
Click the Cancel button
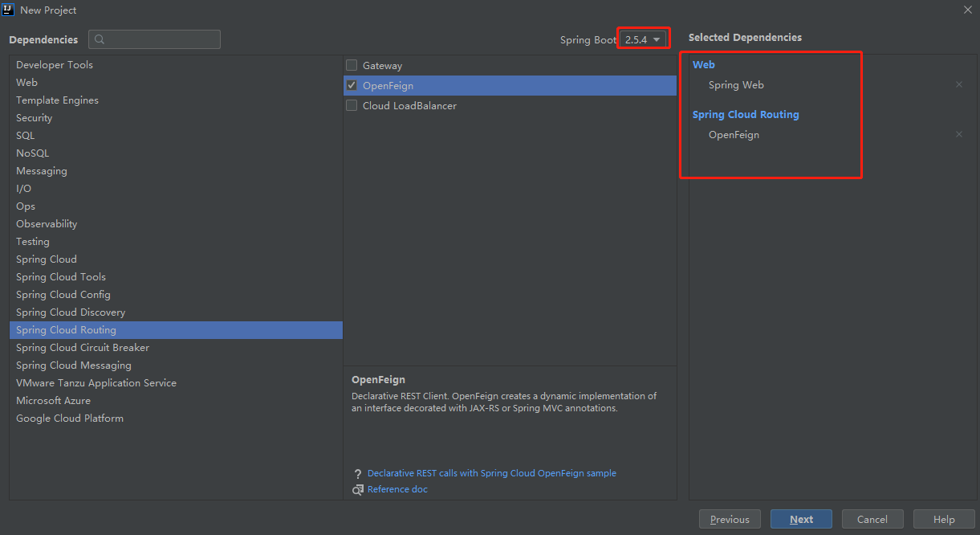[x=872, y=519]
